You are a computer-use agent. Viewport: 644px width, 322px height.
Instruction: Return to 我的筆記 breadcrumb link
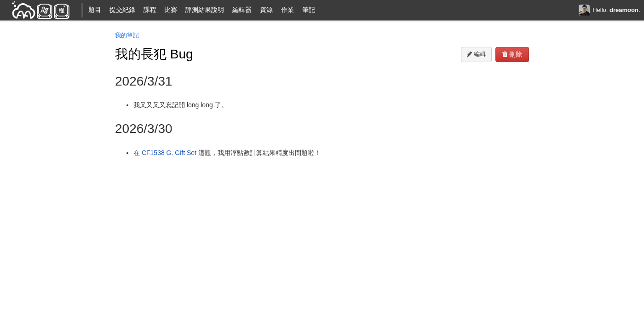(x=127, y=35)
